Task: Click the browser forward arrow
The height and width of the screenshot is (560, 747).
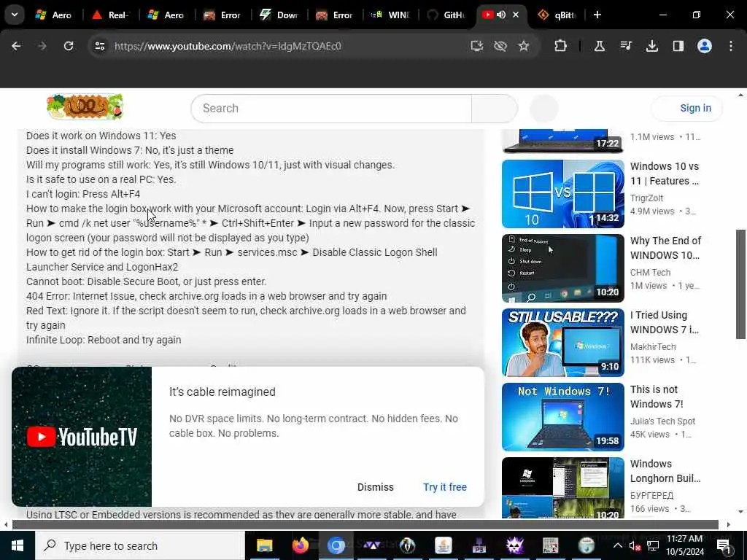Action: click(42, 46)
